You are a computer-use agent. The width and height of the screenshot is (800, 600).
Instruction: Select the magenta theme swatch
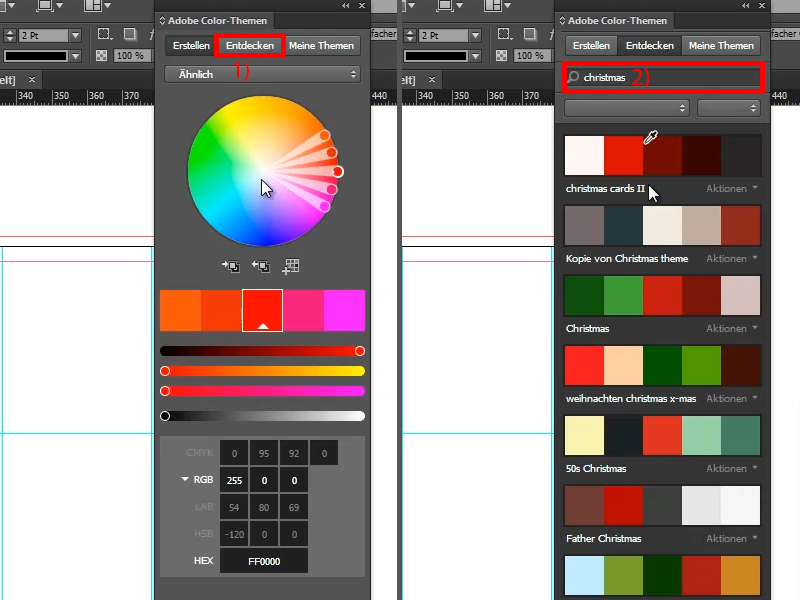click(x=344, y=310)
